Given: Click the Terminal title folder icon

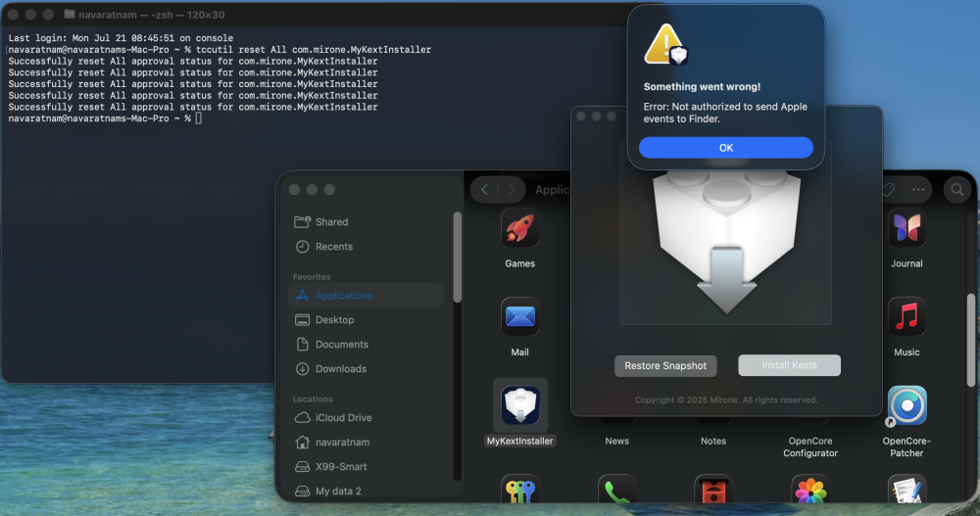Looking at the screenshot, I should click(70, 14).
